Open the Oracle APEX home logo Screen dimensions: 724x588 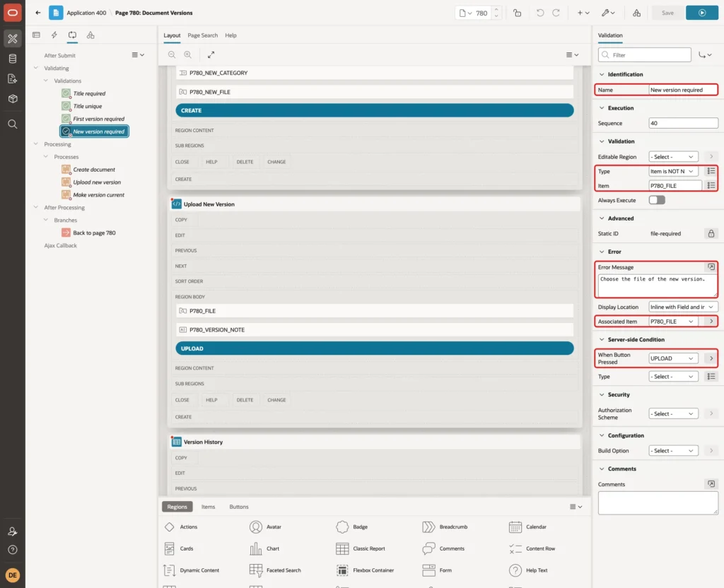pos(13,13)
